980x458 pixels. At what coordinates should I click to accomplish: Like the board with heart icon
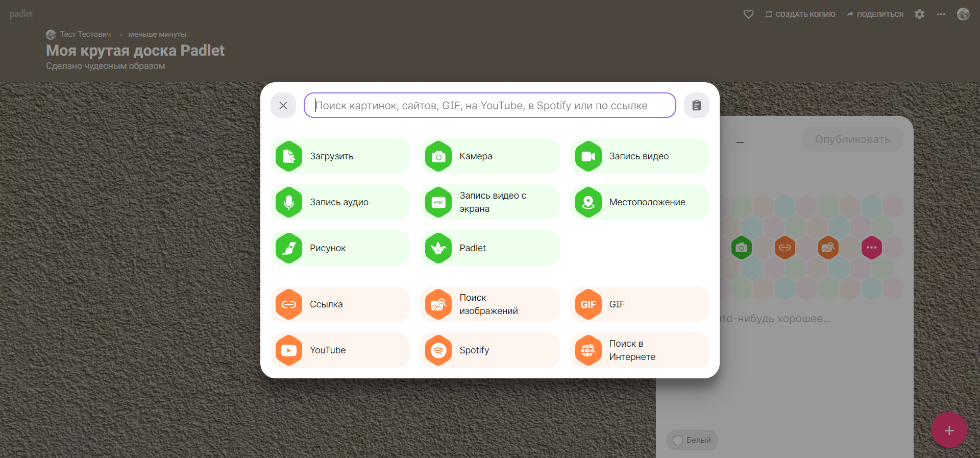[x=748, y=14]
